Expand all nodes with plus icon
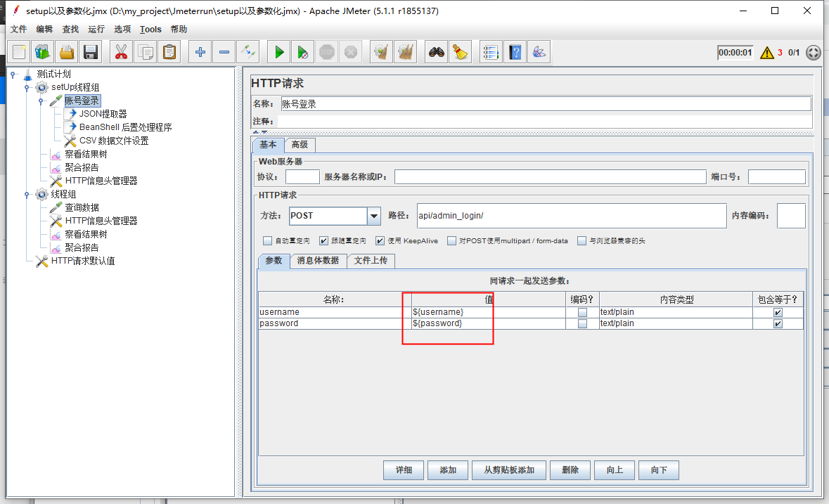Viewport: 829px width, 504px height. pyautogui.click(x=200, y=52)
